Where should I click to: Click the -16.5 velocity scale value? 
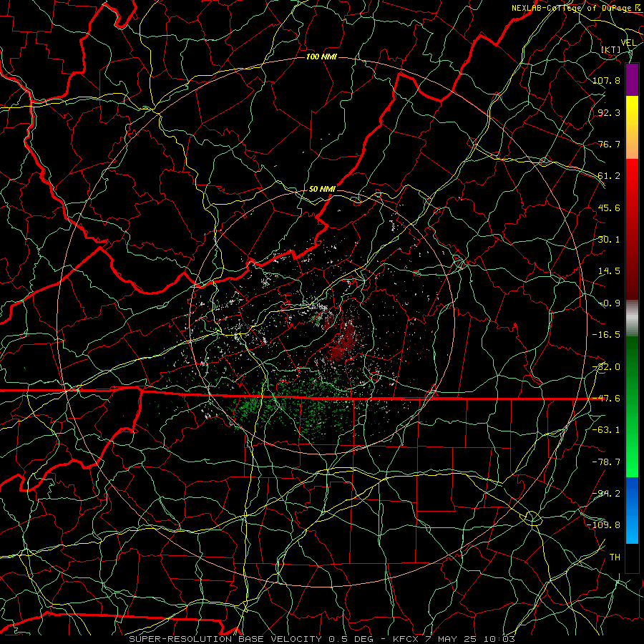click(x=606, y=335)
